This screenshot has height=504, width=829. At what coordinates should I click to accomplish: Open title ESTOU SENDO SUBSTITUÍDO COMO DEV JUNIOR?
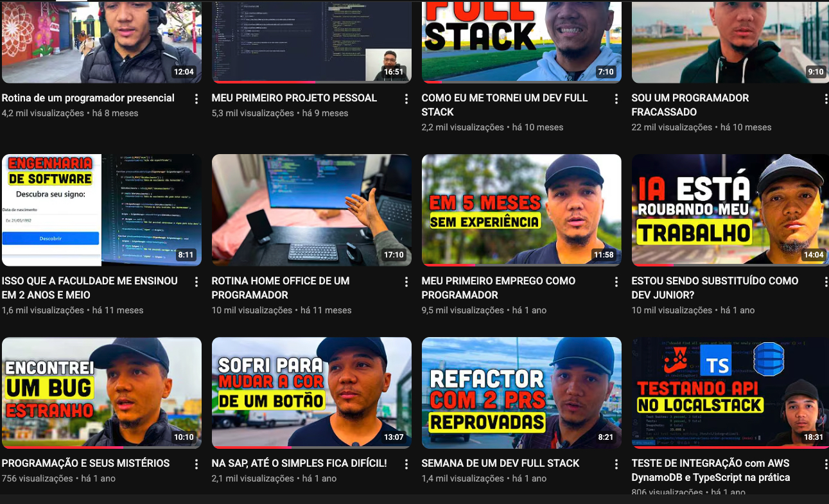tap(715, 288)
